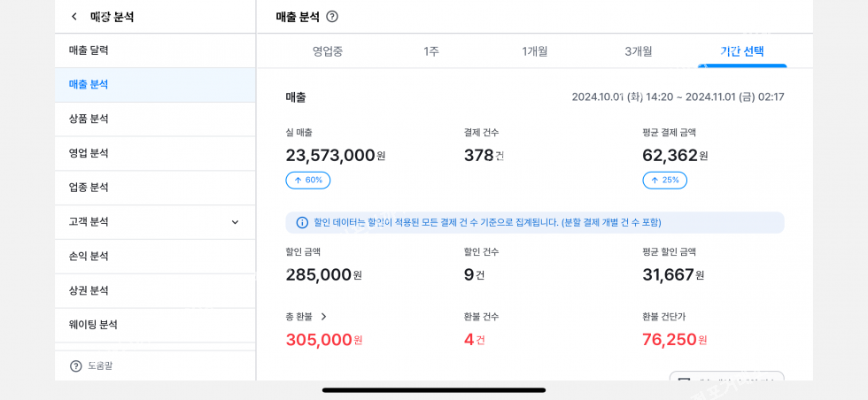
Task: Click the 60% increase badge under 실 매출
Action: [307, 181]
